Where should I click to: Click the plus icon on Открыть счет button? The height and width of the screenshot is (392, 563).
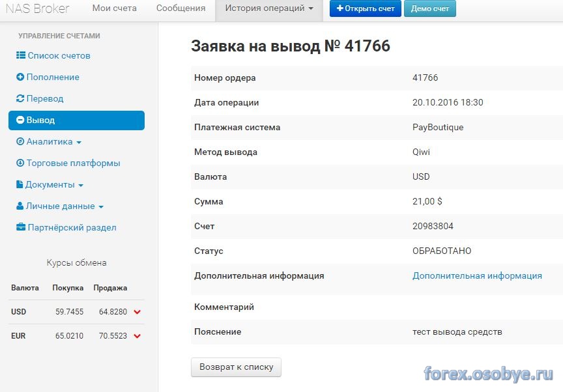click(x=339, y=8)
